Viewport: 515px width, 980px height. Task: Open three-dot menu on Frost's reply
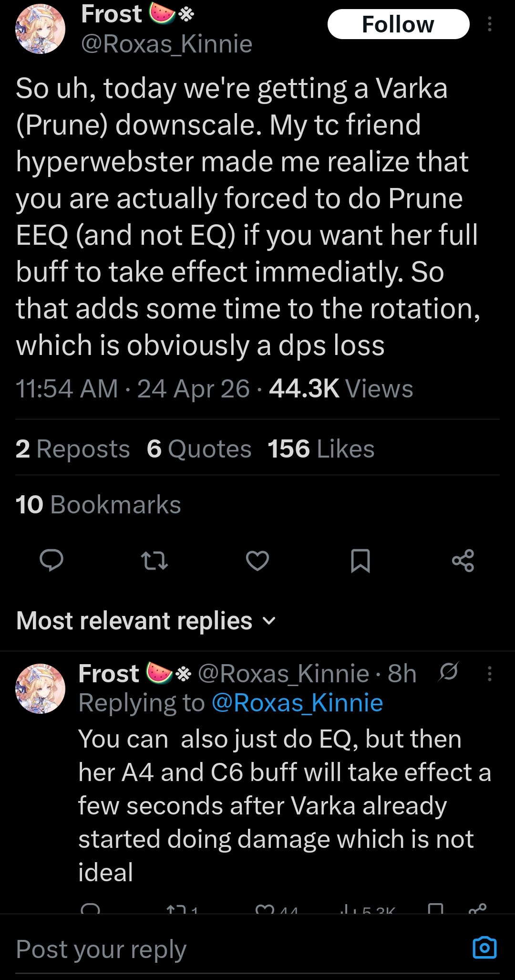[489, 673]
